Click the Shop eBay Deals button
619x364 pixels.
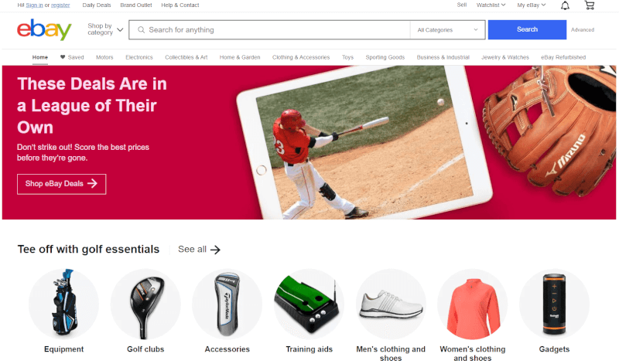[62, 184]
